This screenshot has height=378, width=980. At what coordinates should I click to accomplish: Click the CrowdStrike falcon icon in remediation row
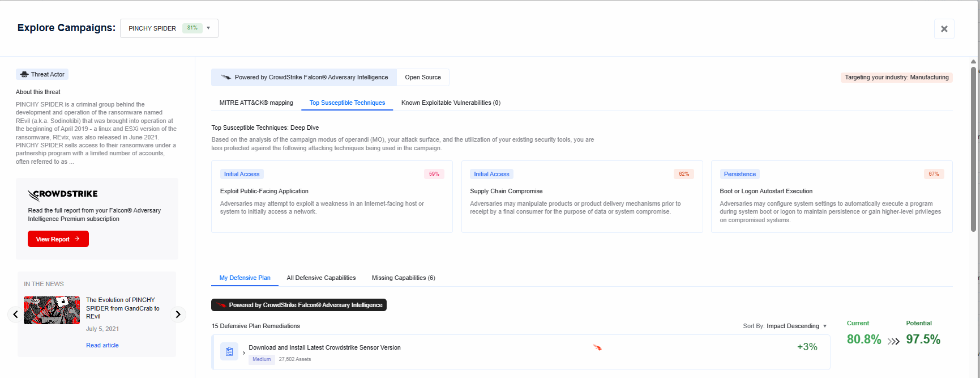tap(597, 347)
